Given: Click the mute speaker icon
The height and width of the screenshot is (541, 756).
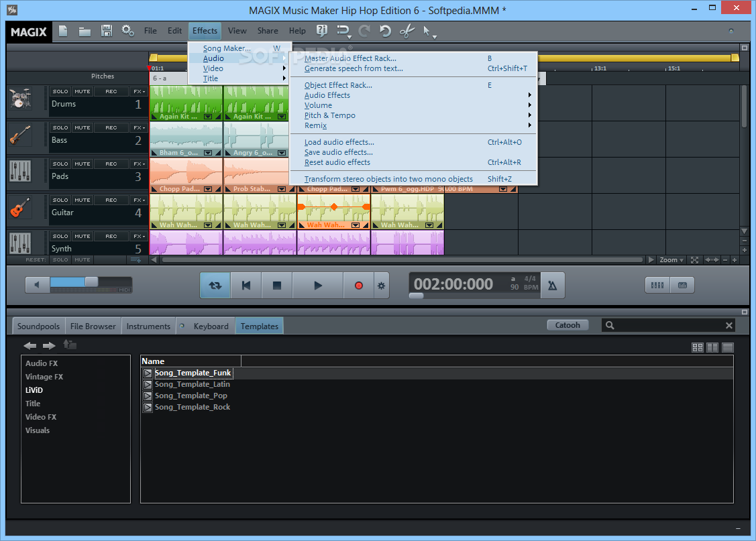Looking at the screenshot, I should [x=37, y=285].
